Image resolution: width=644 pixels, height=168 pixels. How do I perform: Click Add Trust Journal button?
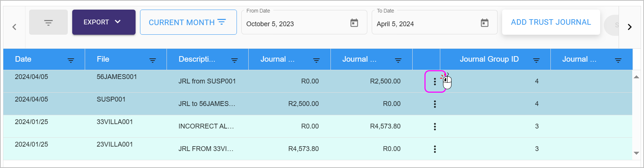tap(550, 22)
